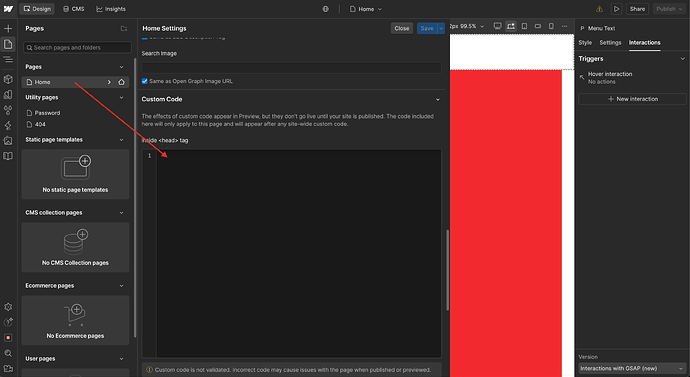Collapse the Utility pages section

121,98
